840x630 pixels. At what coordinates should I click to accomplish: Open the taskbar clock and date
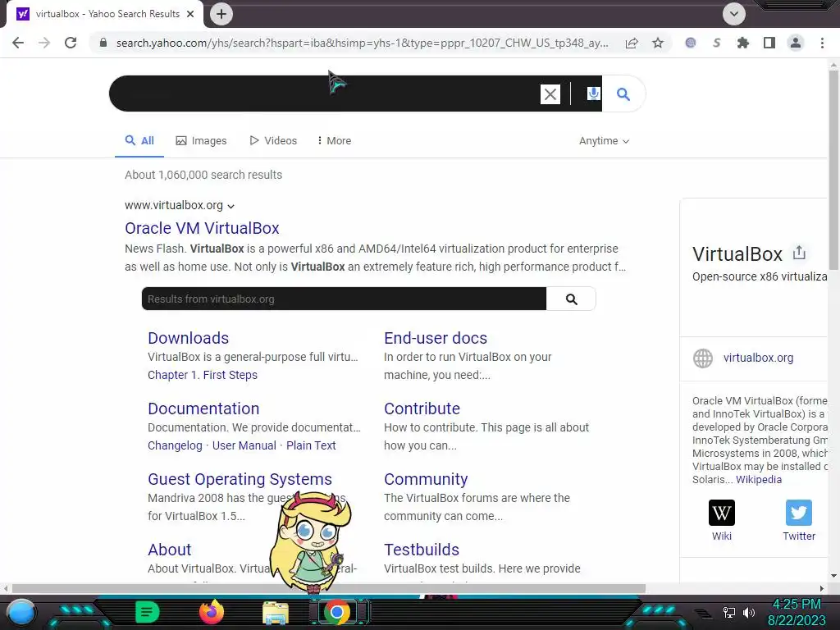click(797, 612)
